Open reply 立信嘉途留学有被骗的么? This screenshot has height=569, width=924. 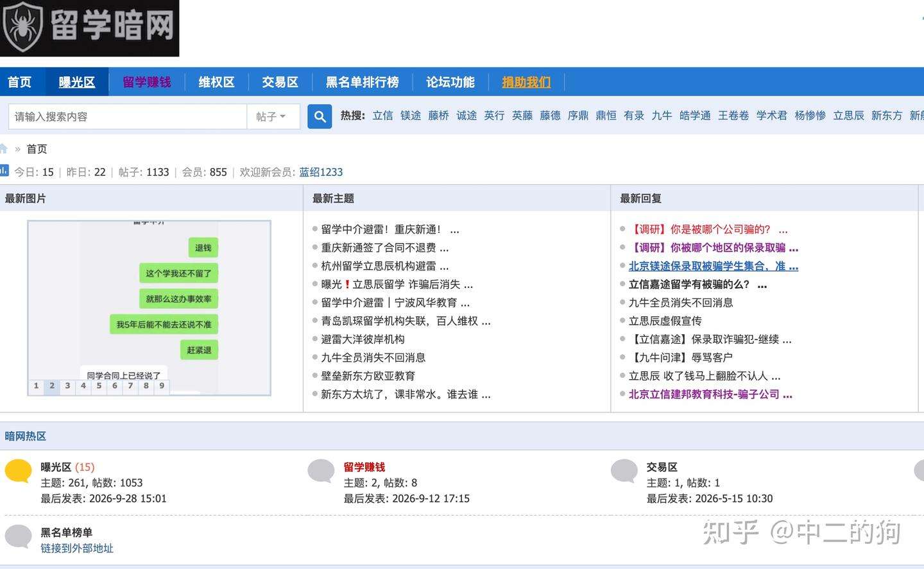tap(698, 284)
